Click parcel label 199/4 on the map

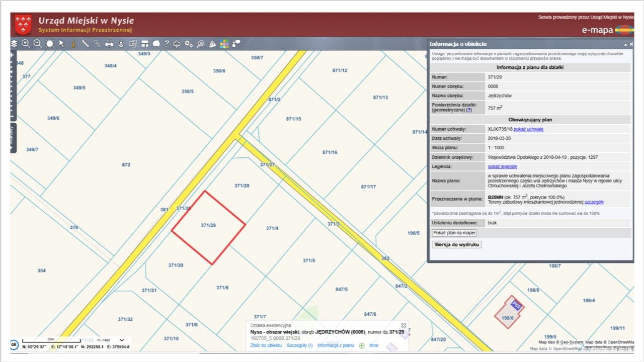[x=589, y=301]
